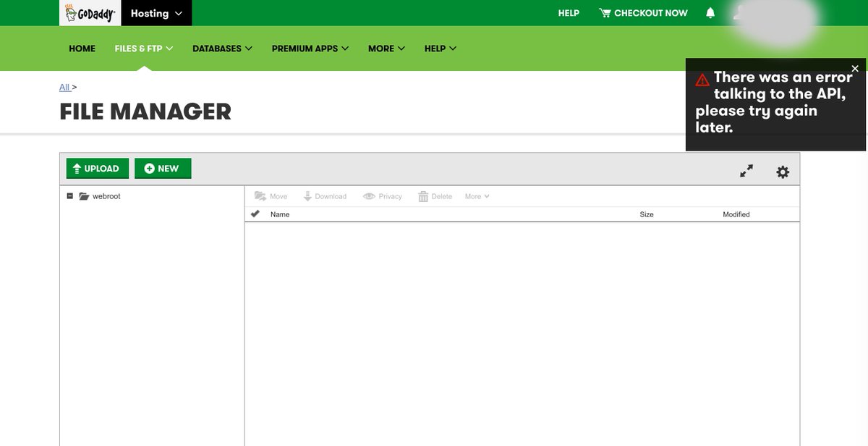
Task: Click CHECKOUT NOW cart button
Action: (643, 13)
